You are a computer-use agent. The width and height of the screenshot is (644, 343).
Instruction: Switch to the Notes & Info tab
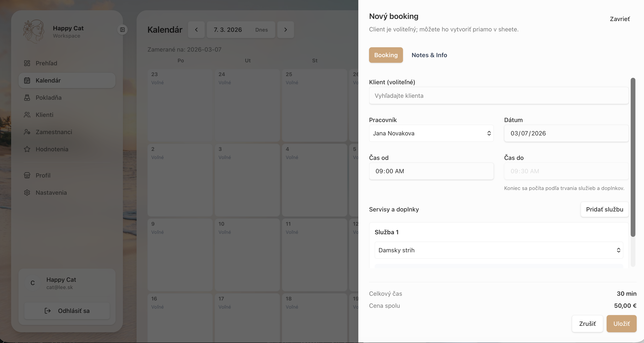click(x=429, y=55)
